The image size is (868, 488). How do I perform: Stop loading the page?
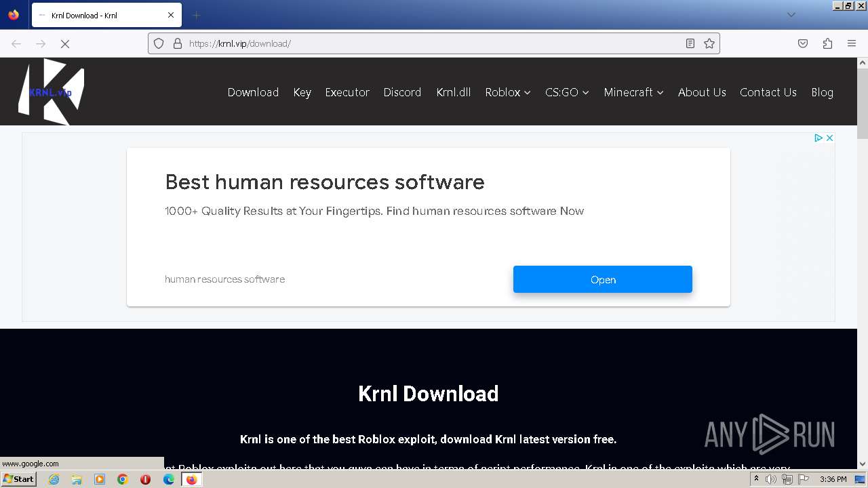(x=65, y=43)
